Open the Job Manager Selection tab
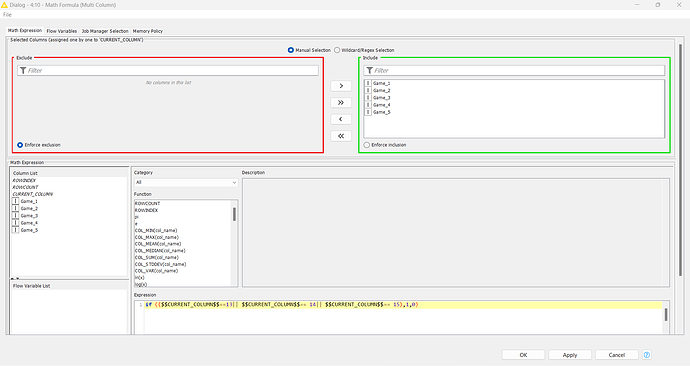 pos(105,31)
